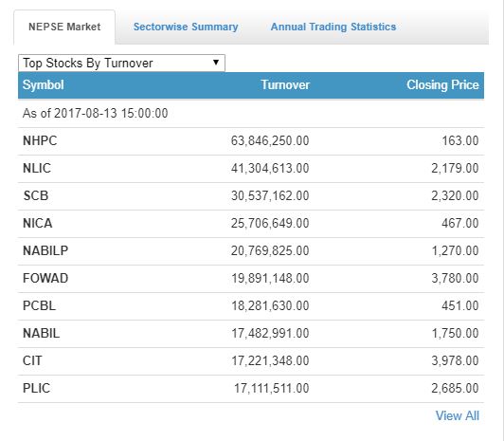
Task: Open the View All link
Action: 457,415
